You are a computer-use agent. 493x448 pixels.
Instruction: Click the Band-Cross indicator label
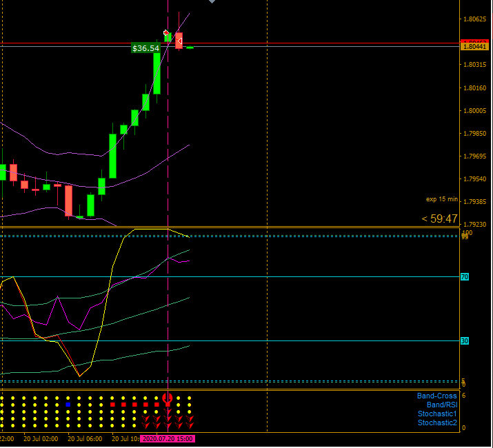tap(436, 396)
